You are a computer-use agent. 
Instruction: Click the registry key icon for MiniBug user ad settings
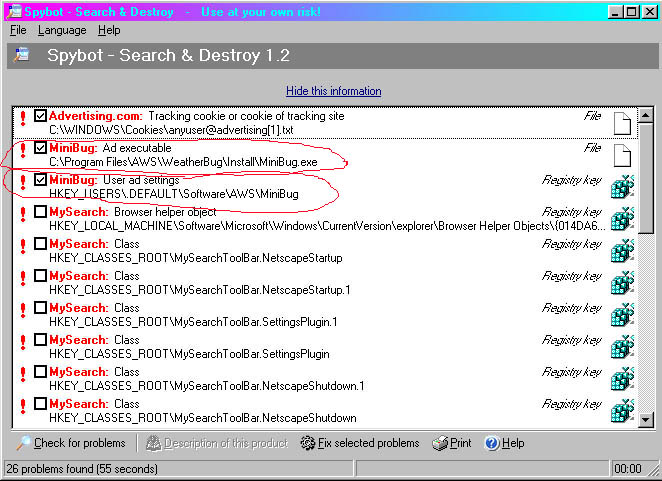pyautogui.click(x=622, y=187)
